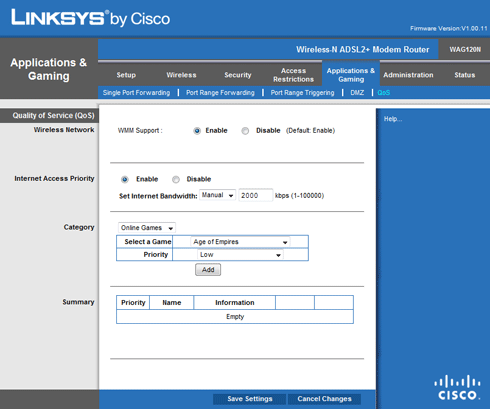Open the Age of Empires game dropdown

coord(240,242)
